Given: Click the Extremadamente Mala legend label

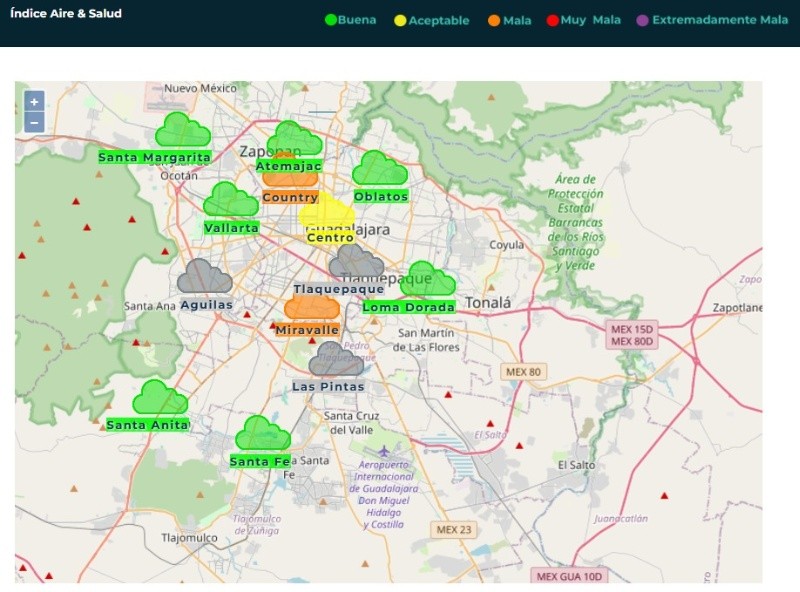Looking at the screenshot, I should tap(719, 20).
